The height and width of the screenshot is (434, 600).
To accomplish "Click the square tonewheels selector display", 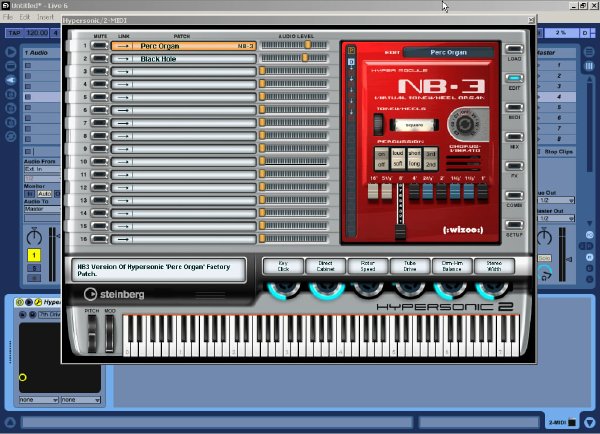I will click(x=414, y=125).
